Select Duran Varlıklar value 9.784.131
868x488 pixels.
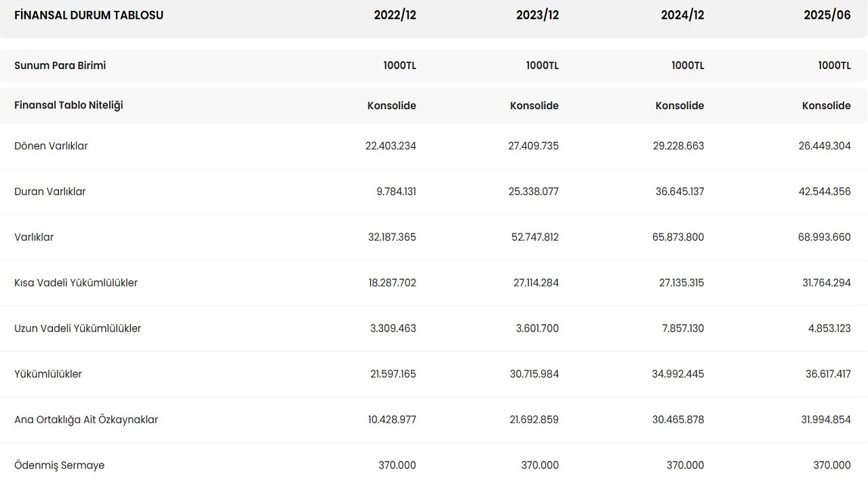coord(396,192)
